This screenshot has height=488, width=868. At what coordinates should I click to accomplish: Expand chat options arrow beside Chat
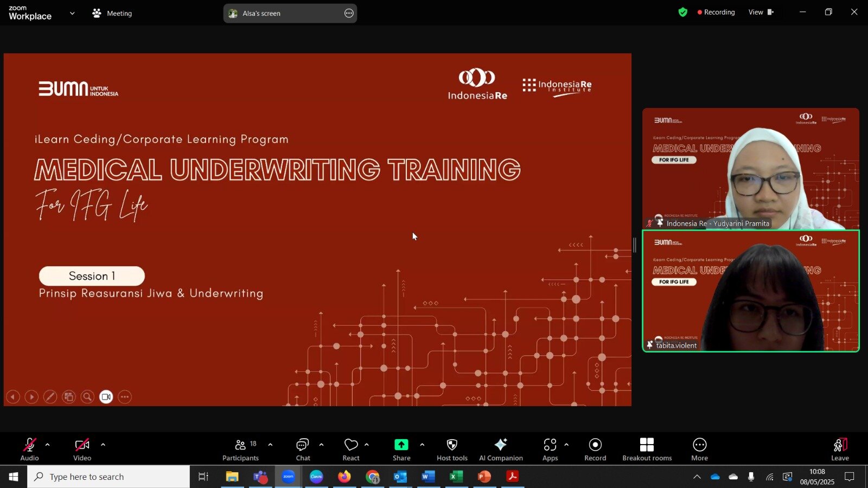click(x=321, y=445)
